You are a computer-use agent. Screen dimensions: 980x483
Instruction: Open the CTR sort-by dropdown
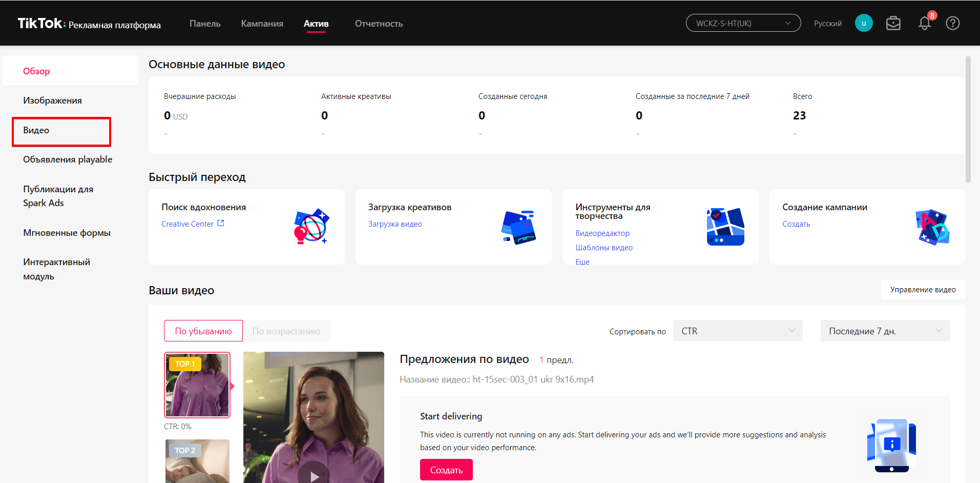(x=737, y=331)
